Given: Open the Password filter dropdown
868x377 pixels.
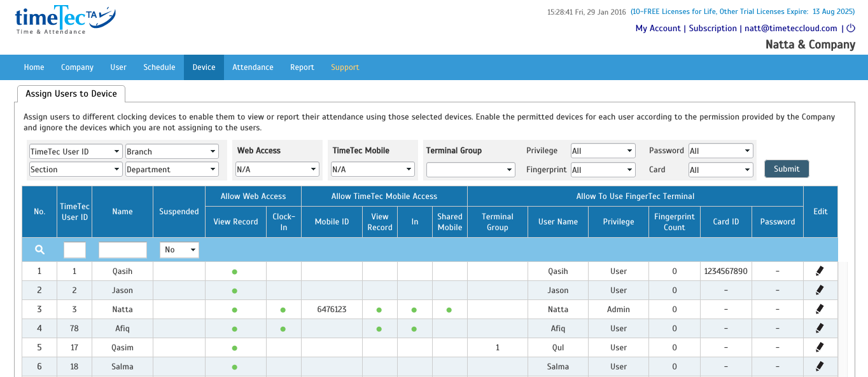Looking at the screenshot, I should pyautogui.click(x=721, y=151).
